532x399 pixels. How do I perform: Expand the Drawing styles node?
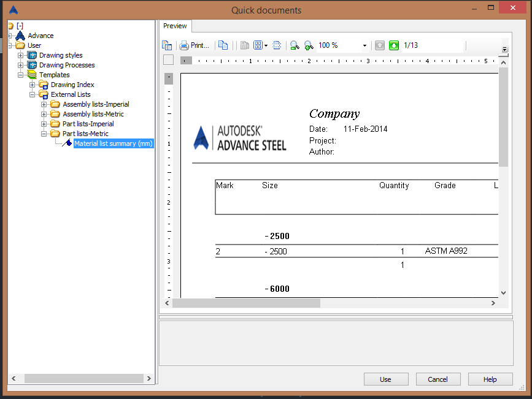point(21,55)
